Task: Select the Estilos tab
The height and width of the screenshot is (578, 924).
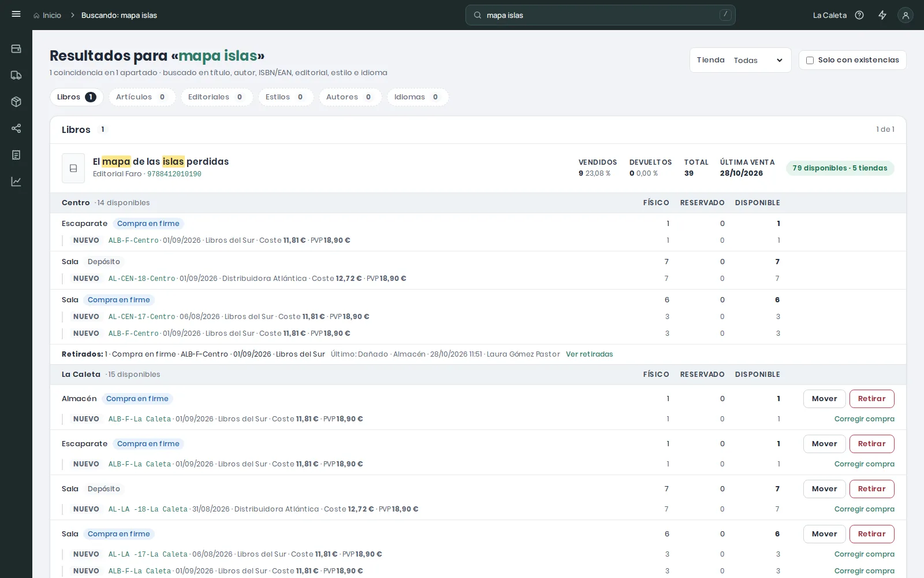Action: pos(286,97)
